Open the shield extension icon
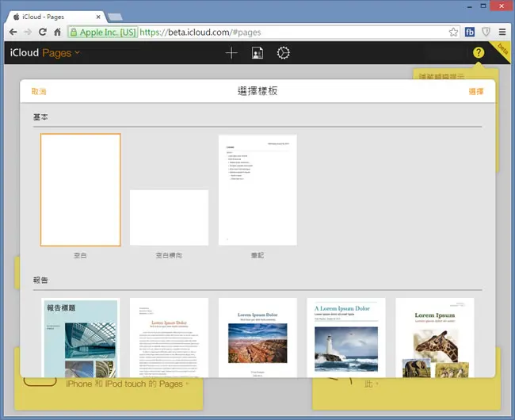Screen dimensions: 515x420 point(486,32)
